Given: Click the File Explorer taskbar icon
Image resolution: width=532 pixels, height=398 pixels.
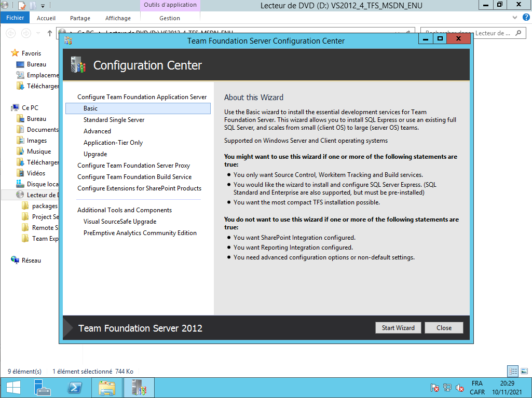Looking at the screenshot, I should 107,388.
